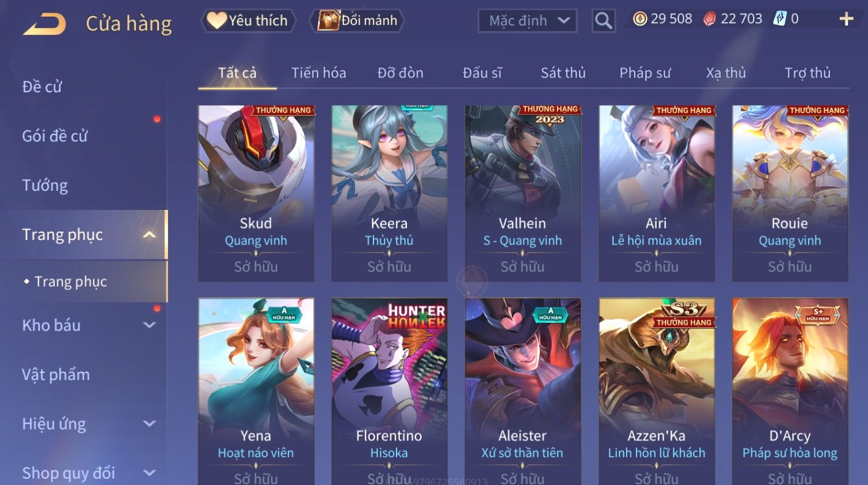The image size is (868, 485).
Task: Open the Airi Lễ hội mùa xuân card
Action: click(x=656, y=193)
